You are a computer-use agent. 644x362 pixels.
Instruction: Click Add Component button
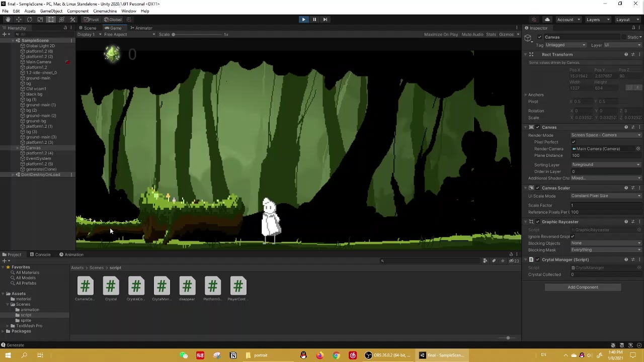(583, 287)
